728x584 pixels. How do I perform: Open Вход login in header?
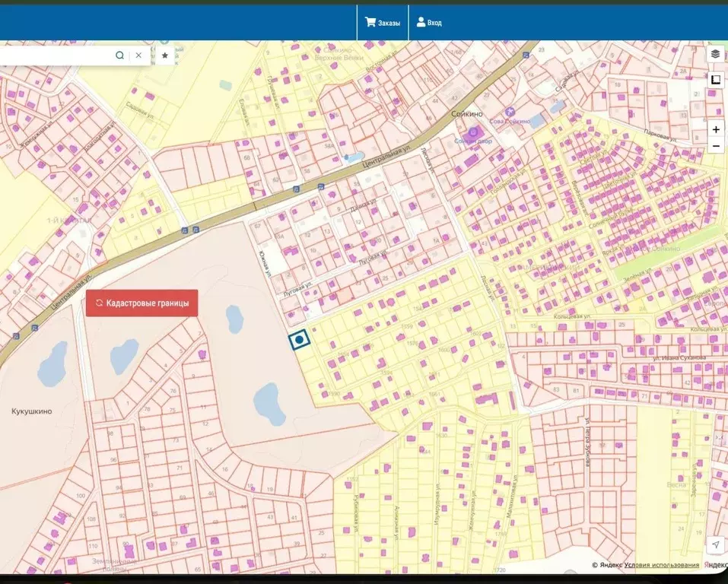[429, 22]
